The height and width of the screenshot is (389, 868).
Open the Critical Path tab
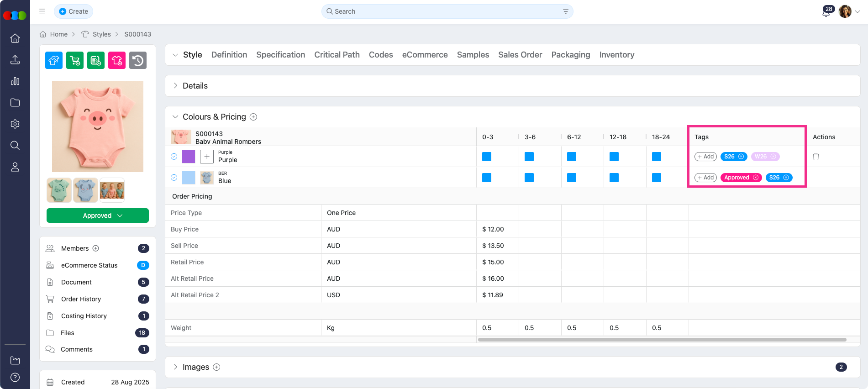(337, 55)
